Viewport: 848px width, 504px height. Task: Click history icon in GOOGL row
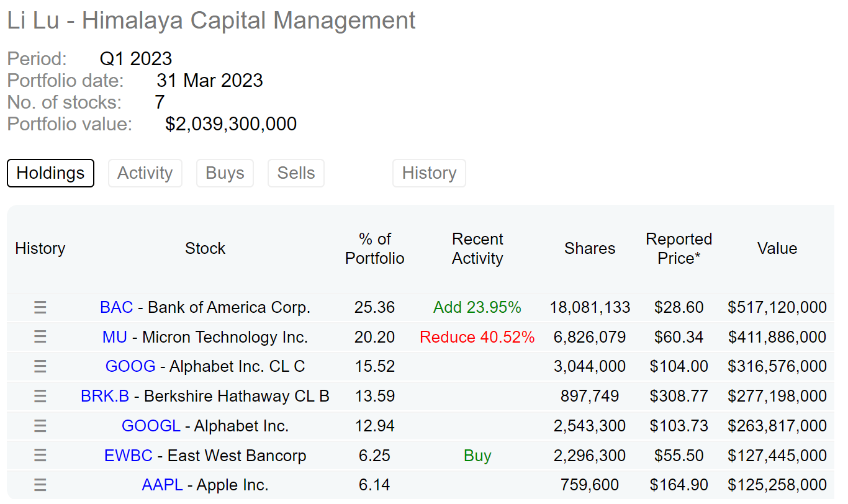40,426
